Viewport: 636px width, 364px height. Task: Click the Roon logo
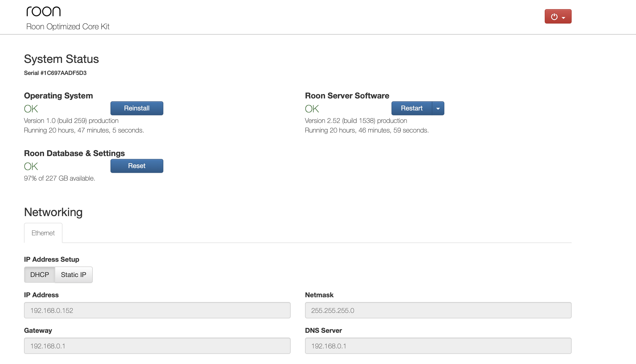pos(43,11)
